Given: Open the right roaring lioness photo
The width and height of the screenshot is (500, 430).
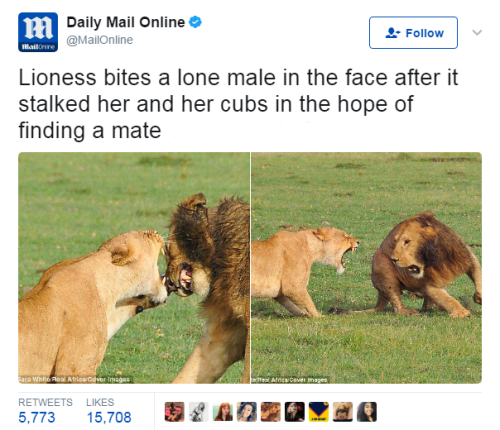Looking at the screenshot, I should pyautogui.click(x=366, y=268).
